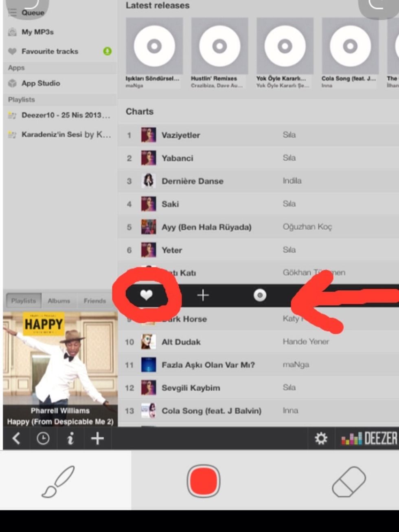This screenshot has height=532, width=399.
Task: Select the eraser tool
Action: pyautogui.click(x=350, y=481)
